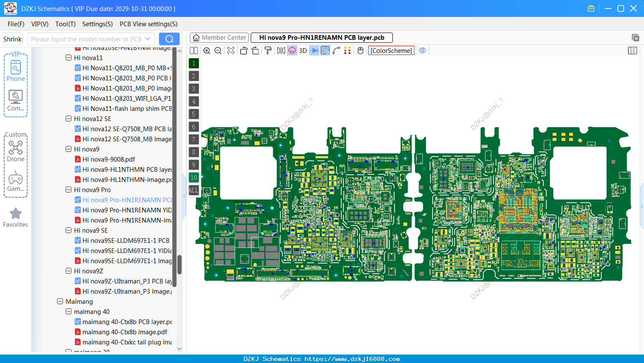
Task: Collapse the Maimang tree node
Action: point(60,301)
